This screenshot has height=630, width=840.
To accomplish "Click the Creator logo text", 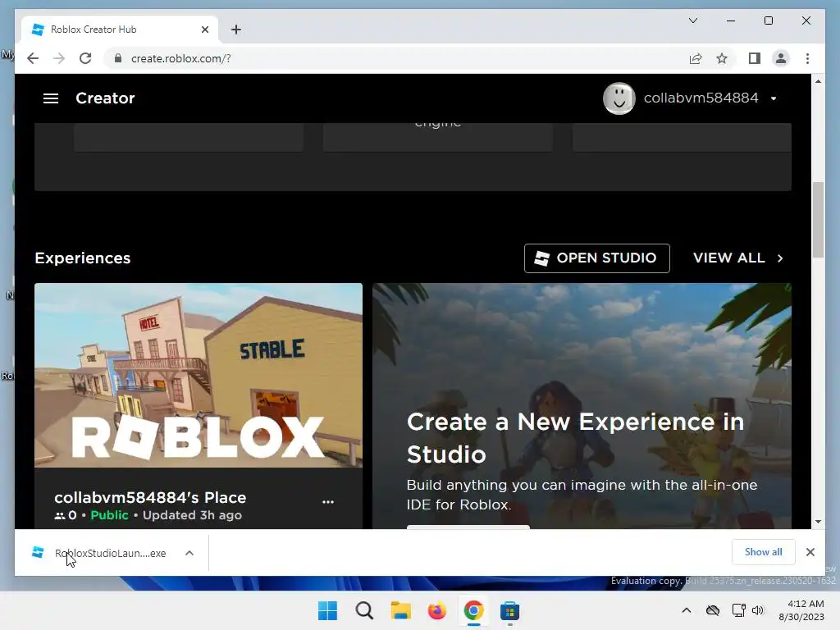I will (x=105, y=98).
